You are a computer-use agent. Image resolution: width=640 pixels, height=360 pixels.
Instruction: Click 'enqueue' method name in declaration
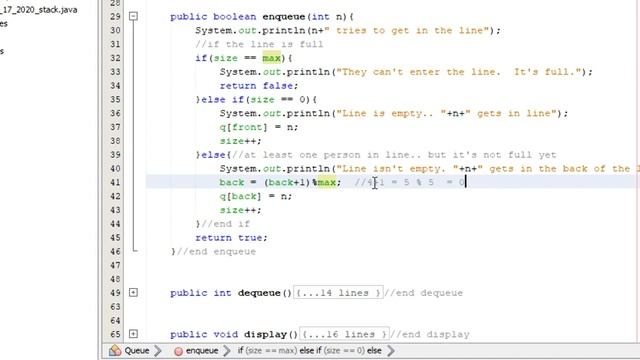tap(284, 17)
